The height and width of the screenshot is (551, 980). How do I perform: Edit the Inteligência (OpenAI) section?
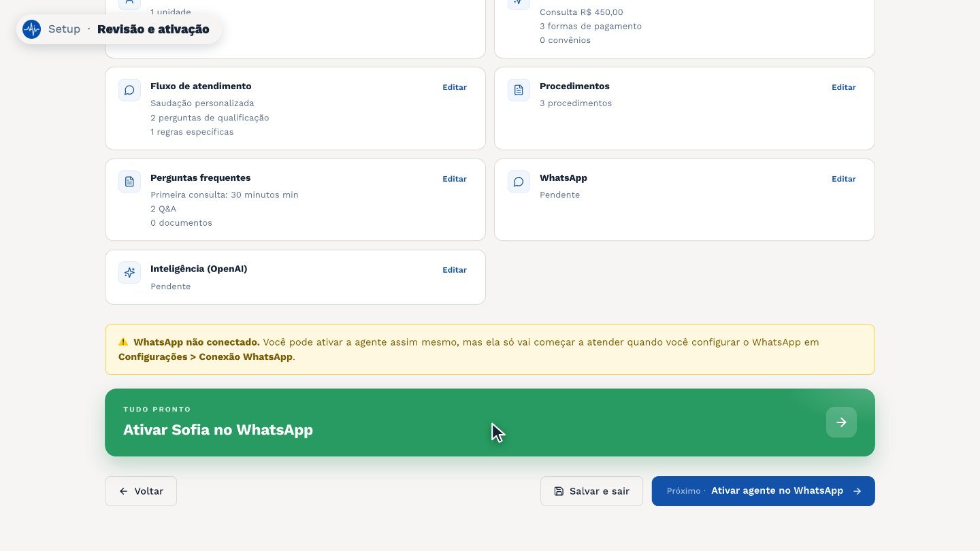[455, 270]
